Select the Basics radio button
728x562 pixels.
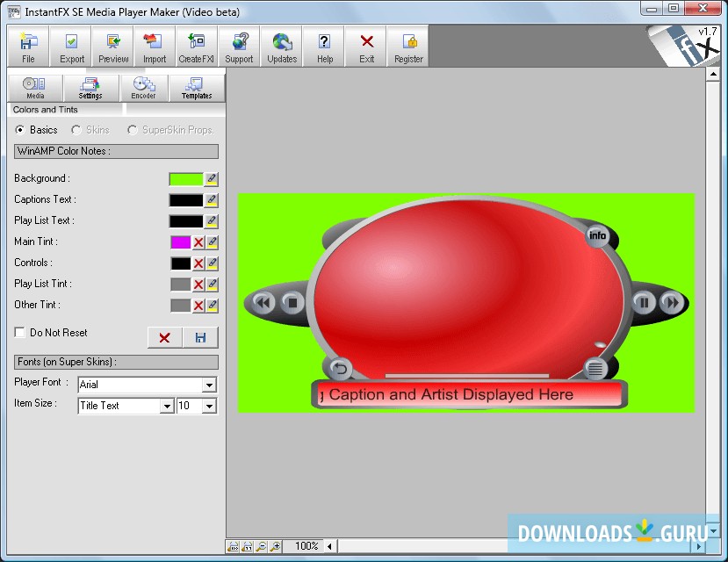coord(20,130)
